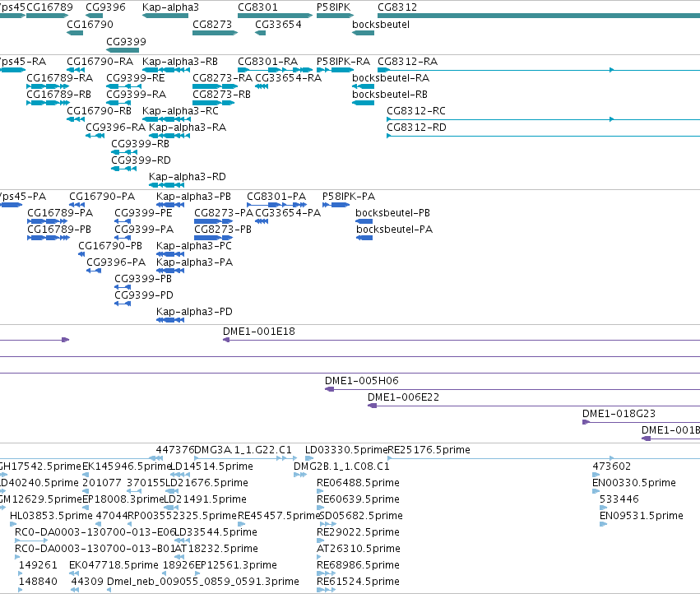
Task: Select the CG16790-PB protein label
Action: [x=110, y=246]
